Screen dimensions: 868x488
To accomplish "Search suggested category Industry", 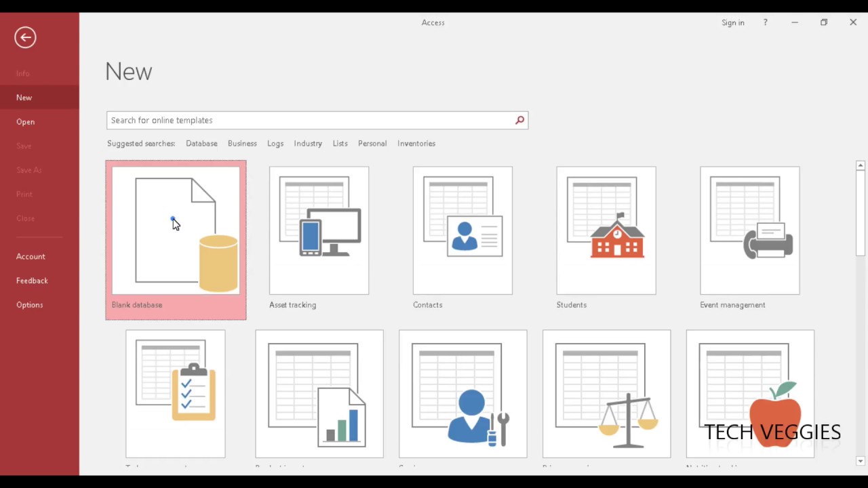I will point(308,144).
